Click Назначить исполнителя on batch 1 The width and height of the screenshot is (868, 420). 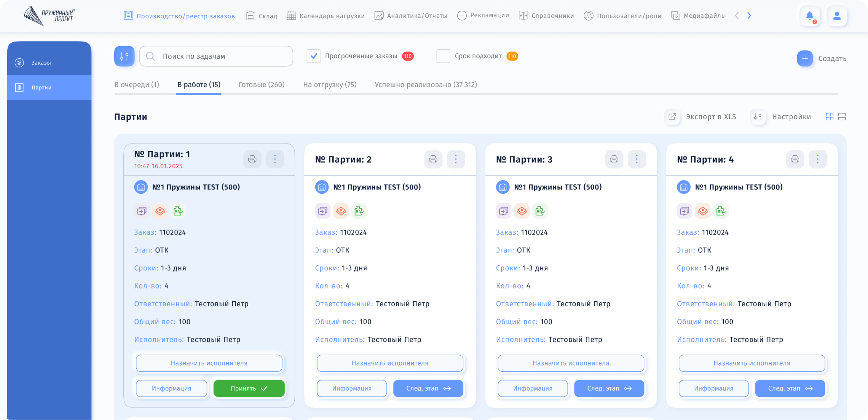[209, 363]
